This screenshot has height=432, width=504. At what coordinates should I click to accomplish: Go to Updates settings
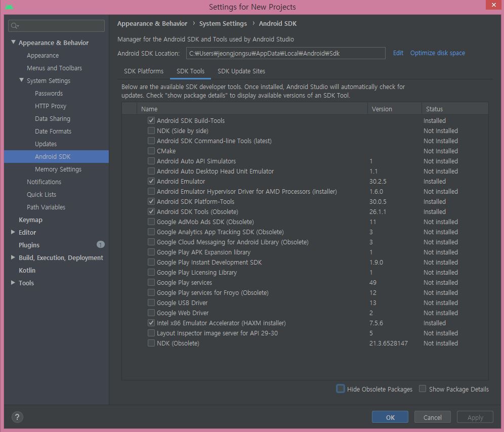(46, 144)
